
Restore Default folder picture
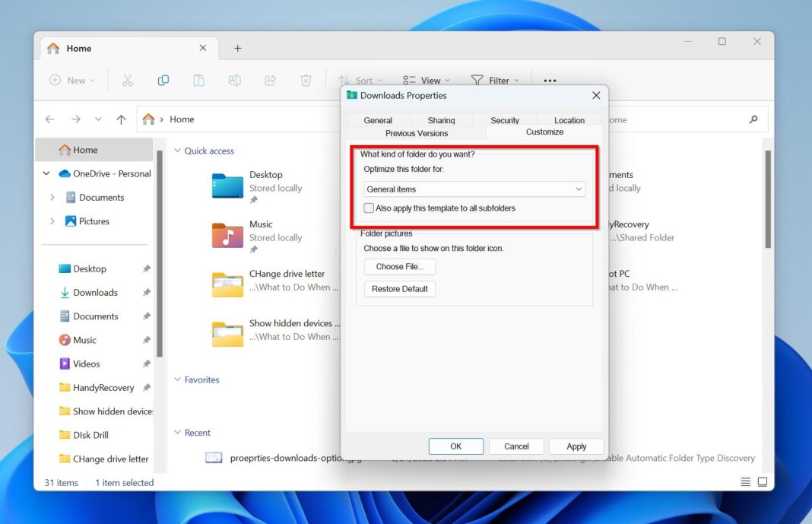[x=399, y=288]
